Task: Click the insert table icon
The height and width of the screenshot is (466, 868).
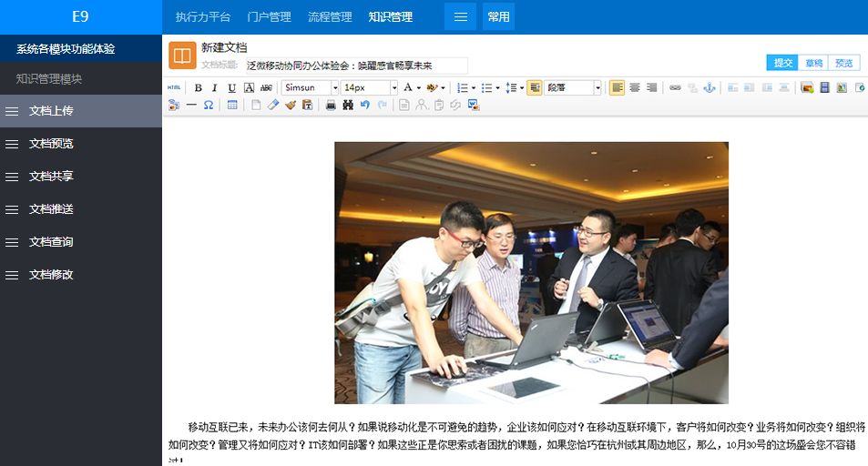Action: point(232,106)
